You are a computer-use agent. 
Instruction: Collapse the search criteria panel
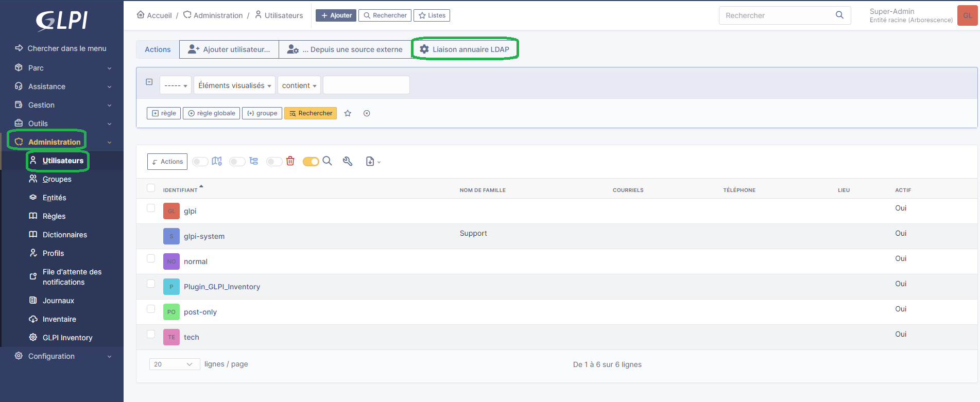[149, 82]
